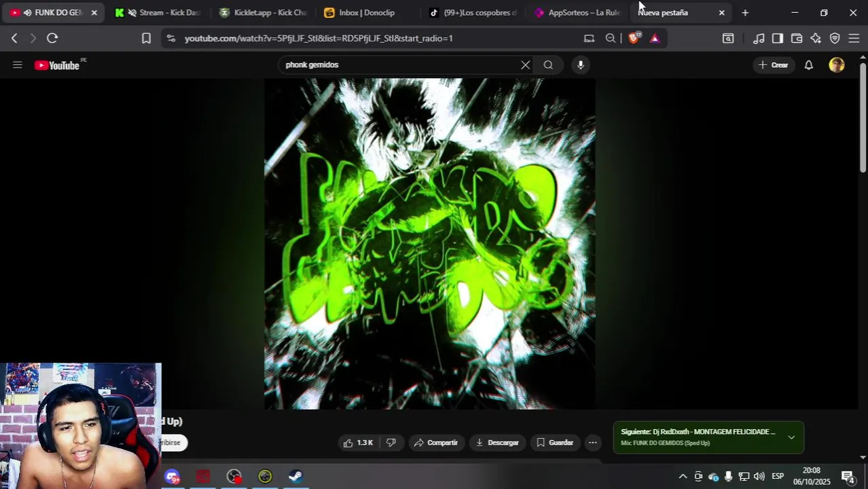
Task: Open Steam from the taskbar
Action: coord(295,477)
